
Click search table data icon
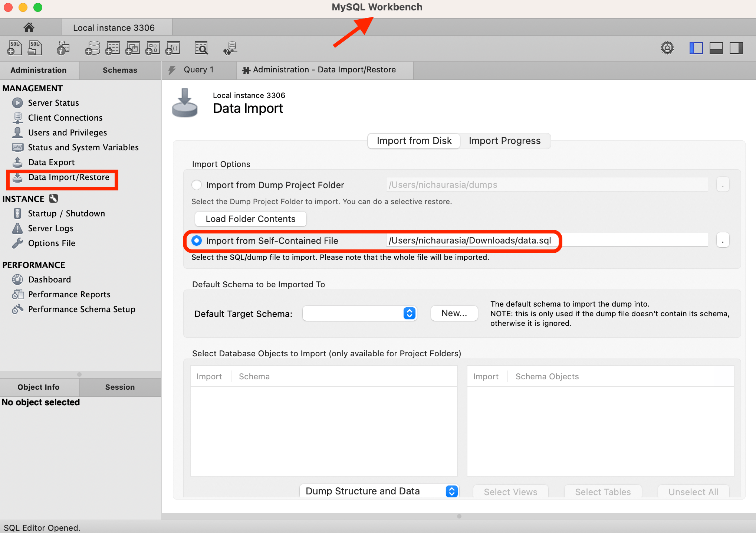(x=201, y=48)
